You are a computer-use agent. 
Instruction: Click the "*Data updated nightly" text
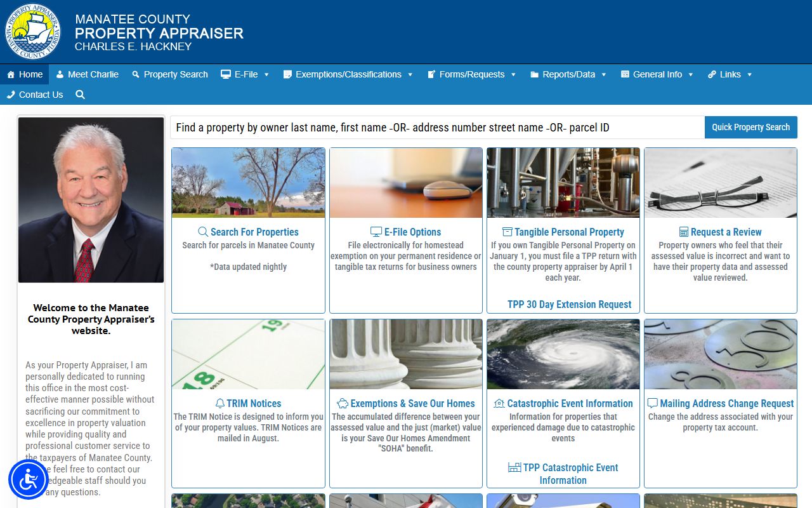coord(248,267)
